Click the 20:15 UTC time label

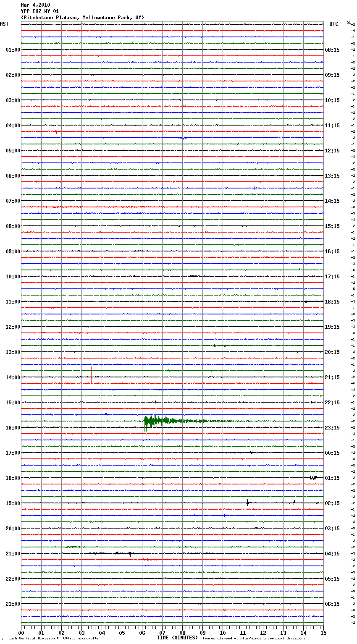[x=332, y=352]
